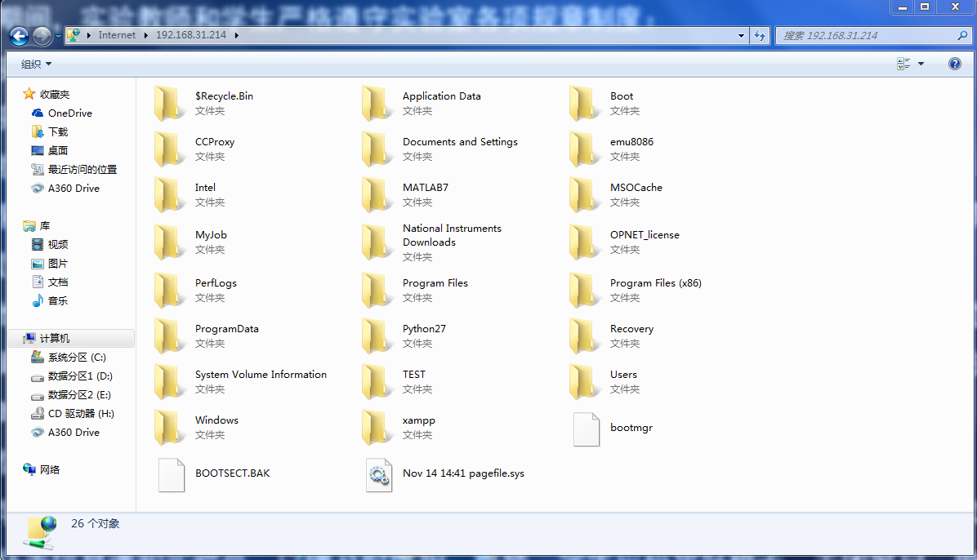Viewport: 977px width, 560px height.
Task: Select the pagefile.sys file icon
Action: pyautogui.click(x=379, y=475)
